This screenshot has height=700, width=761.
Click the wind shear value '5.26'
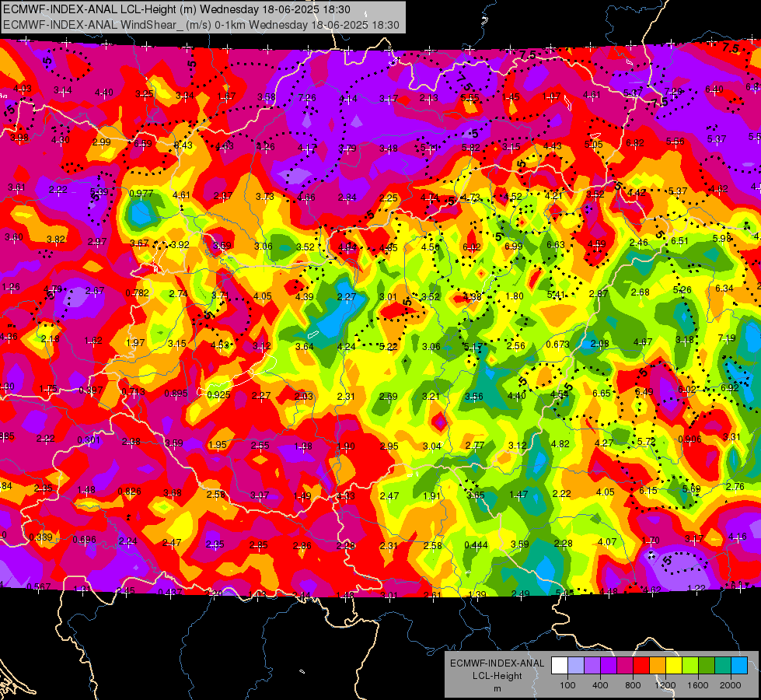(682, 290)
